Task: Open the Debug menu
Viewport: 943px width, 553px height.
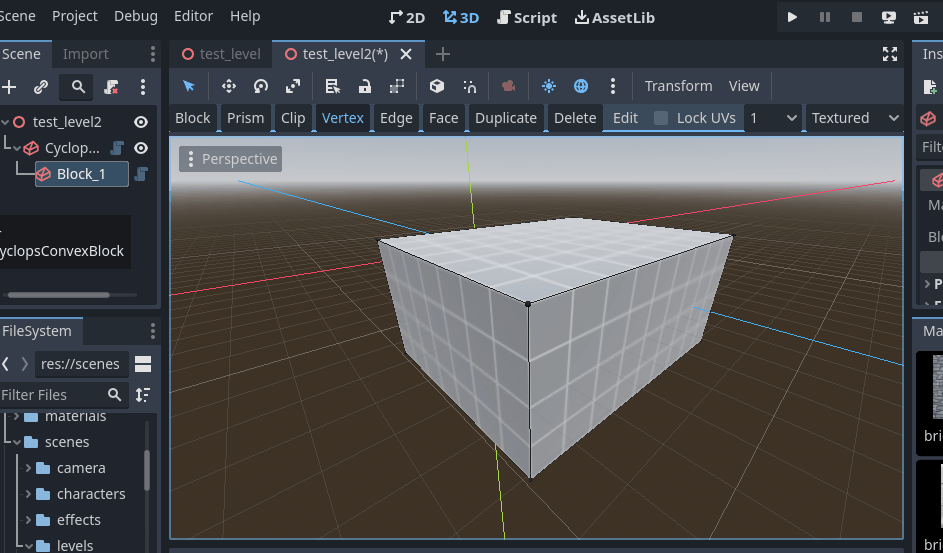Action: [x=136, y=16]
